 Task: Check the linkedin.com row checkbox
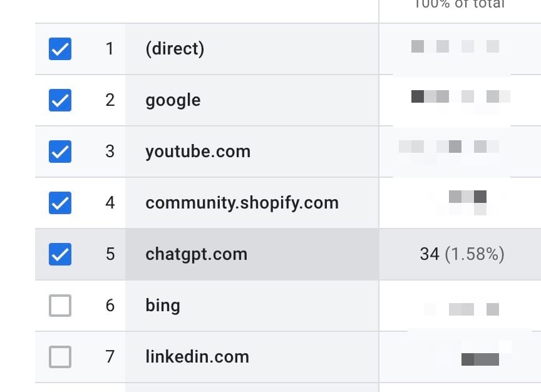[60, 357]
